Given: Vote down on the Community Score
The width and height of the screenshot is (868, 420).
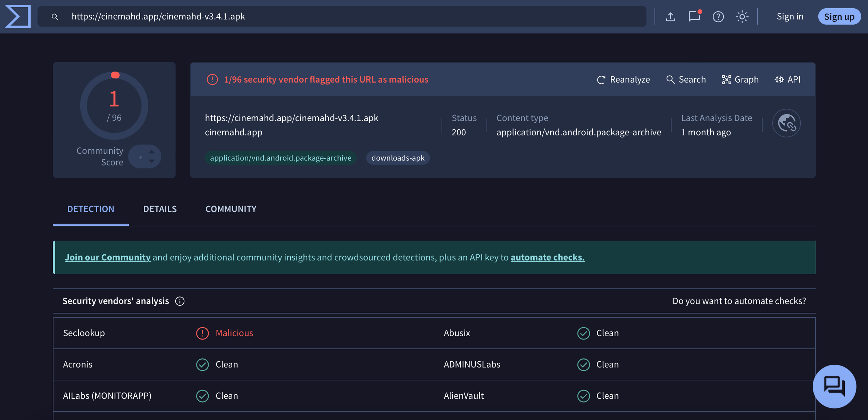Looking at the screenshot, I should (x=152, y=161).
